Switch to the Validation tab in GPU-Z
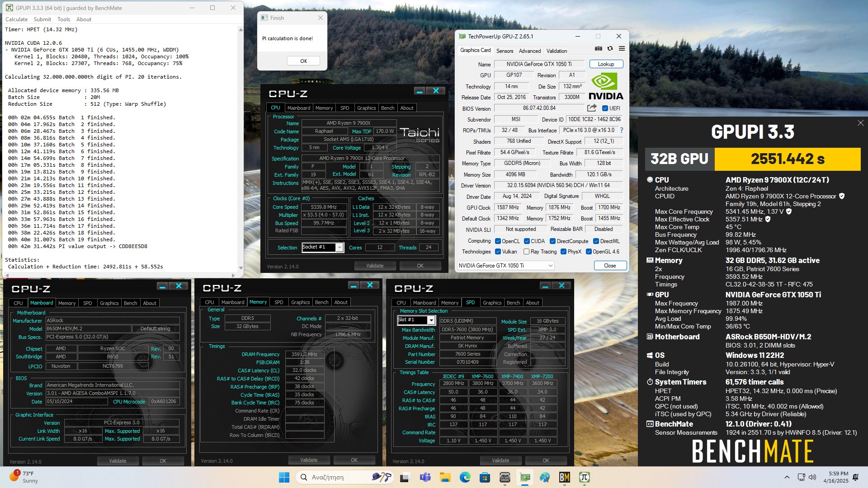Viewport: 868px width, 488px height. (557, 51)
